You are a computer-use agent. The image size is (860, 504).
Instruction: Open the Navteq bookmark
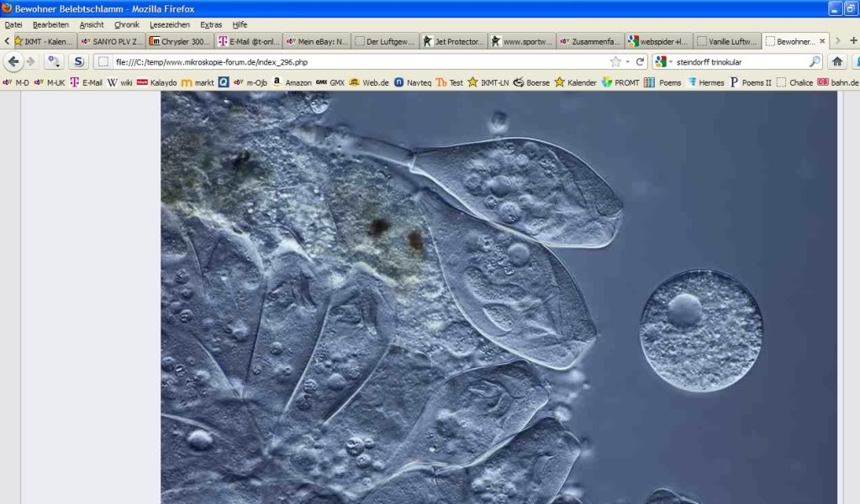pyautogui.click(x=413, y=82)
